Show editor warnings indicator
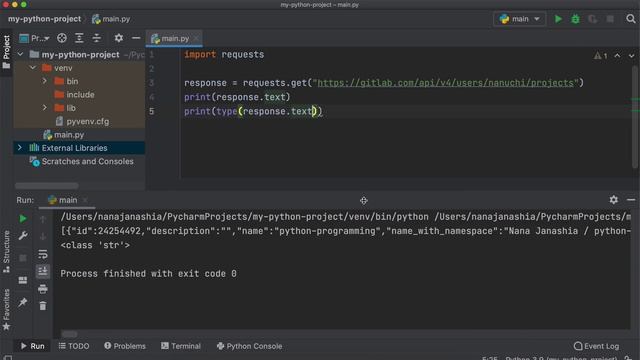640x360 pixels. coord(600,56)
